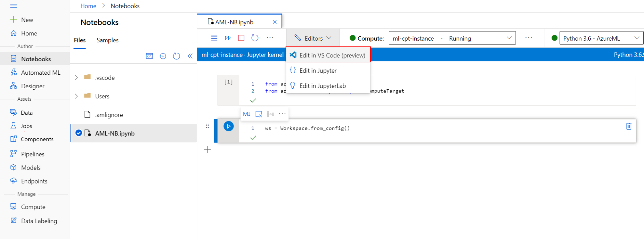Switch to the Files tab
This screenshot has height=239, width=644.
tap(80, 40)
